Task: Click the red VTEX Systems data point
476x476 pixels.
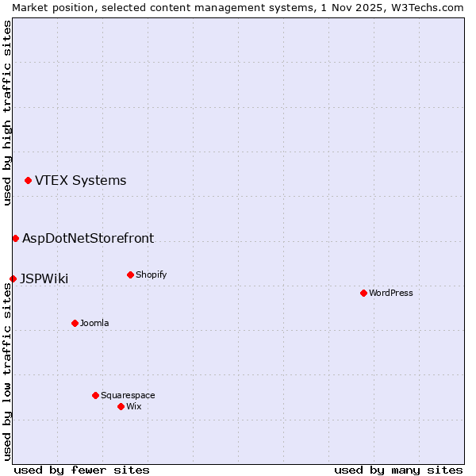Action: [28, 181]
